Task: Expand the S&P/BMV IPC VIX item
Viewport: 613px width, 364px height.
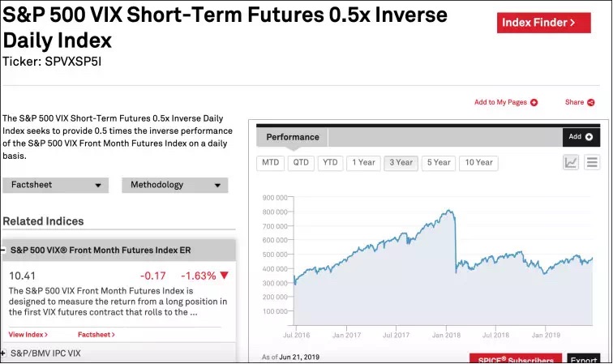Action: pos(3,353)
